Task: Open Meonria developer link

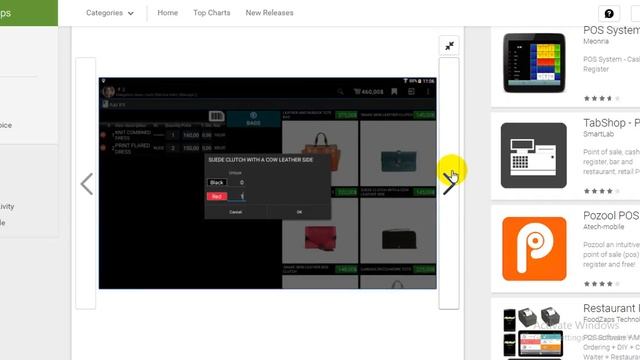Action: [x=596, y=41]
